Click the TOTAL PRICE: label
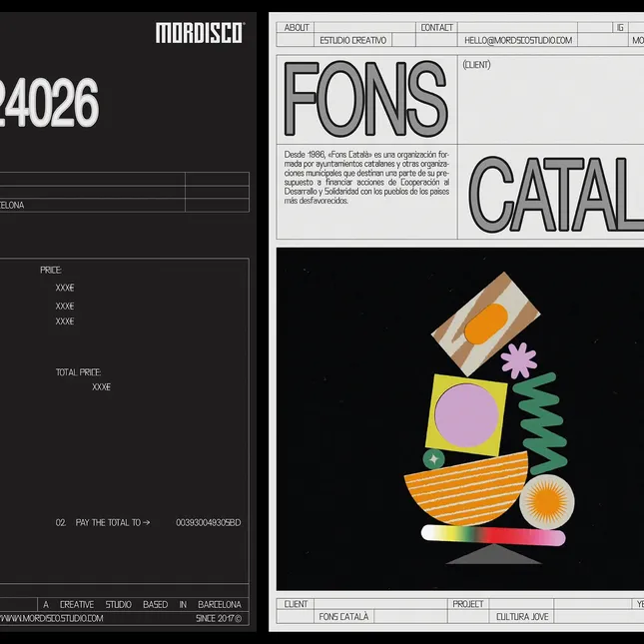 point(79,372)
